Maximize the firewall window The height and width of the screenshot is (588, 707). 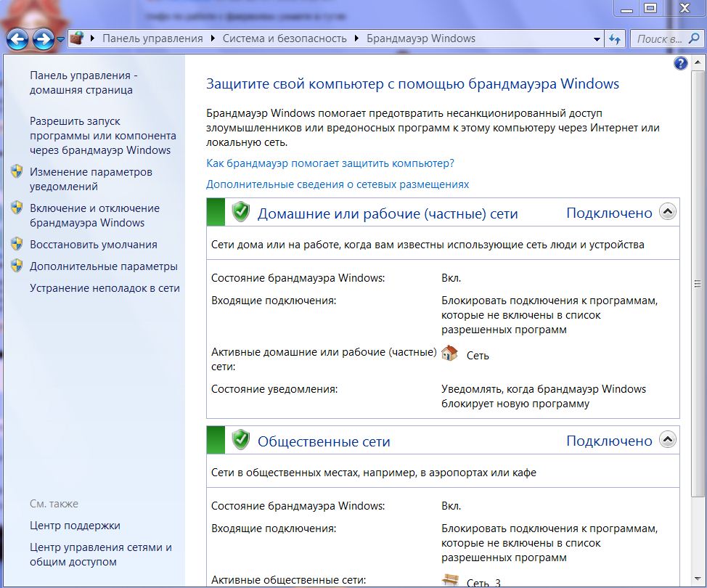(650, 9)
